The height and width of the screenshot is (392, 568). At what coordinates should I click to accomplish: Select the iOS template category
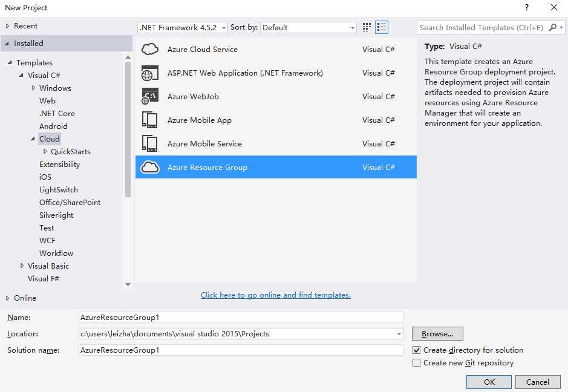click(45, 177)
